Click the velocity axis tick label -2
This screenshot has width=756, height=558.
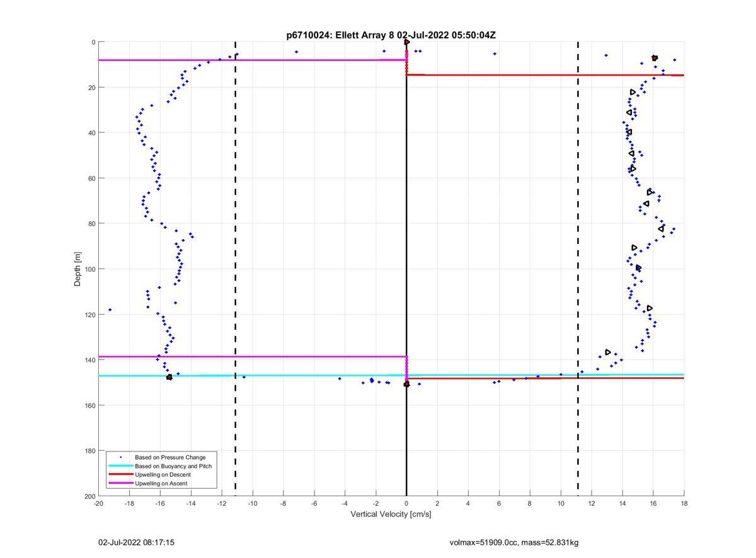[x=376, y=503]
